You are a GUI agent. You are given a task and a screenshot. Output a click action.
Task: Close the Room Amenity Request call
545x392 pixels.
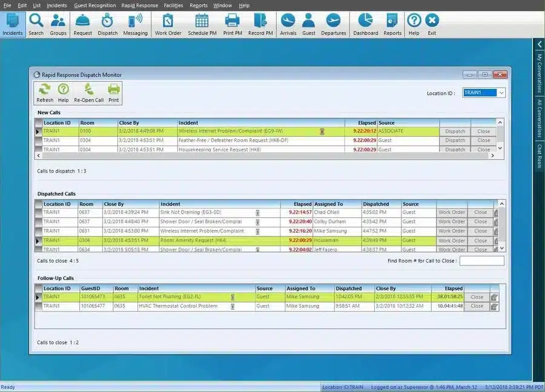pos(480,241)
